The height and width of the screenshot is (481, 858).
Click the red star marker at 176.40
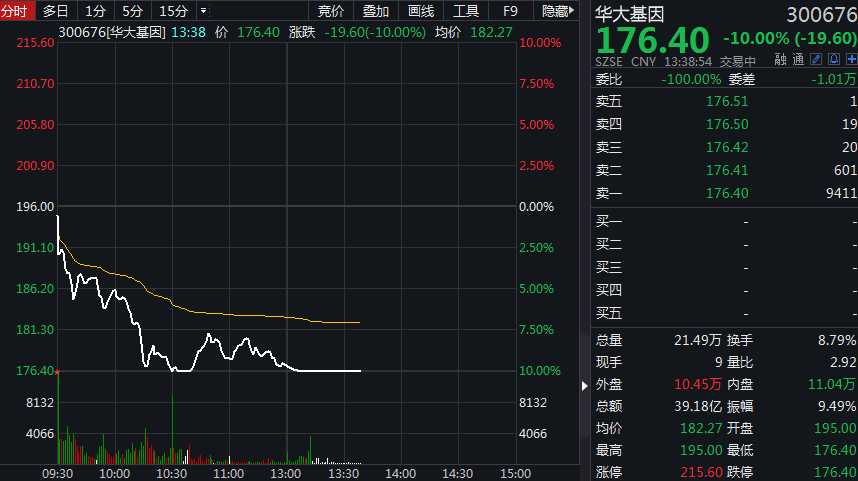point(57,372)
